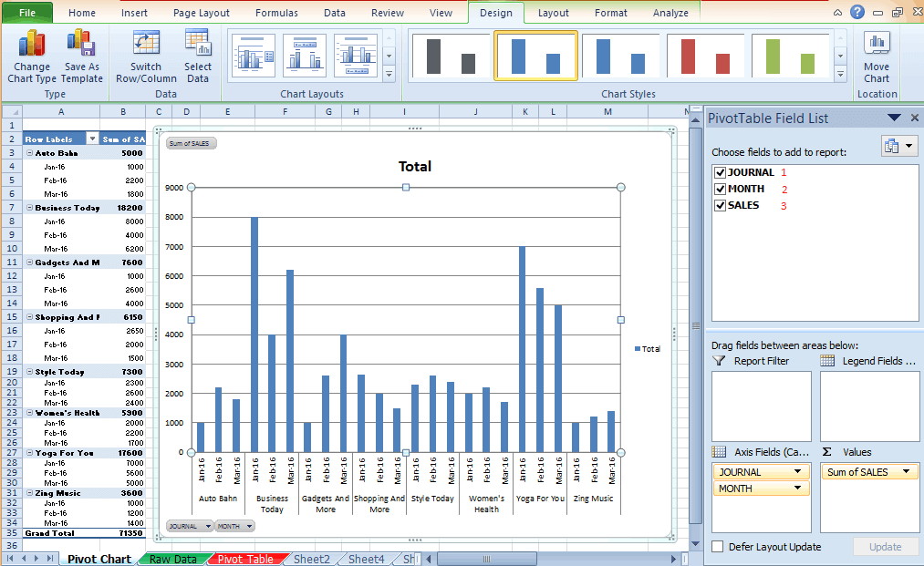Screen dimensions: 924x566
Task: Expand Sum of SALES values dropdown
Action: pos(907,472)
